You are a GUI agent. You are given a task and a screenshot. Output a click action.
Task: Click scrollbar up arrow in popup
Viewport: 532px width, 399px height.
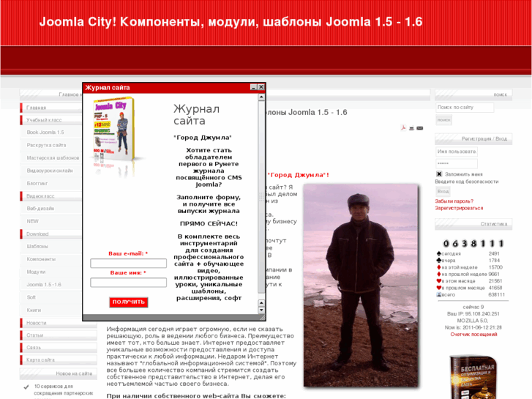[x=261, y=97]
